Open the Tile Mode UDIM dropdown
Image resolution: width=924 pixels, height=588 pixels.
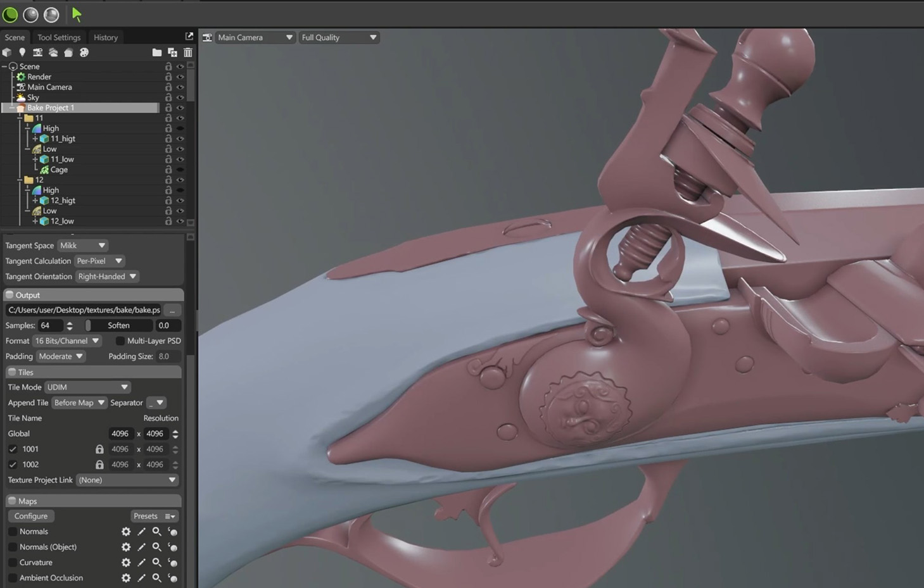click(87, 387)
